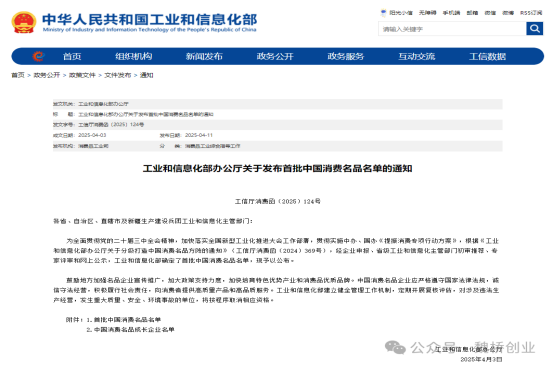Open the 组织机构 menu item
Screen dimensions: 553x366
coord(134,56)
